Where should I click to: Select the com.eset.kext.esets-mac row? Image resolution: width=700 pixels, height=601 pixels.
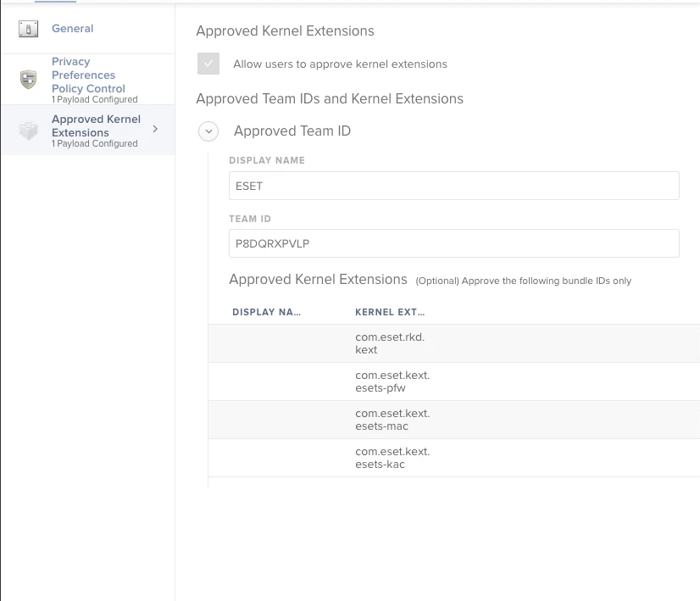tap(454, 420)
